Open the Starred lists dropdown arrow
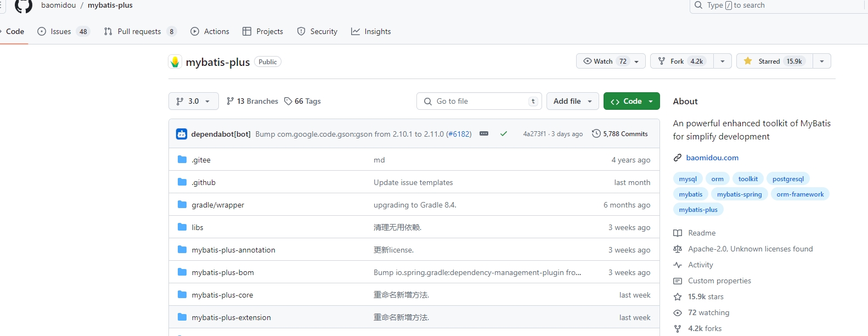The image size is (868, 336). [822, 61]
